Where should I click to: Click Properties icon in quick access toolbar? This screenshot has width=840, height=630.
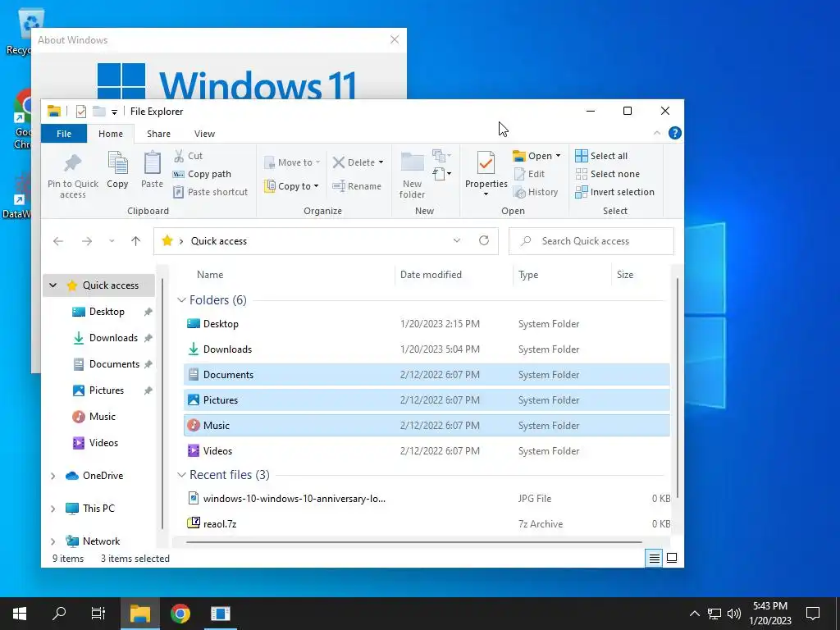(x=81, y=112)
